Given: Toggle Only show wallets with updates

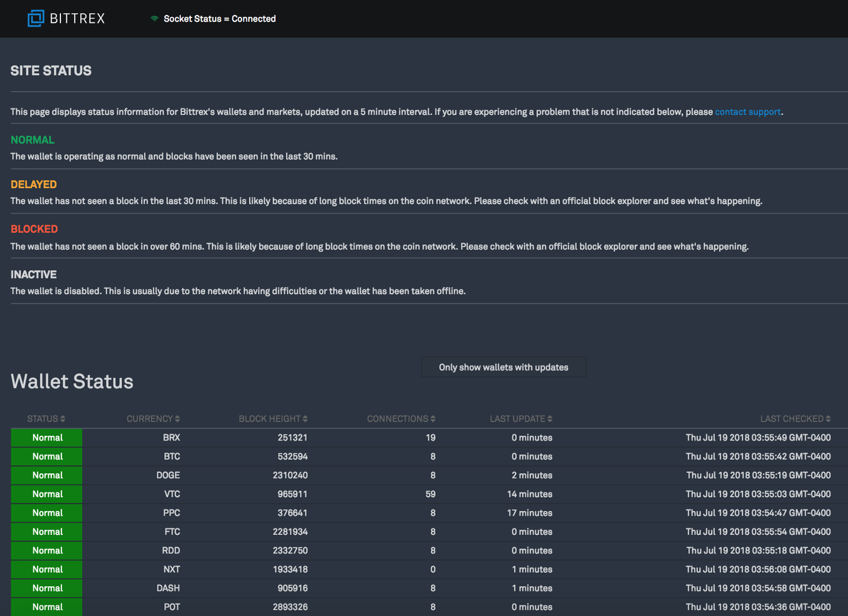Looking at the screenshot, I should [x=503, y=367].
